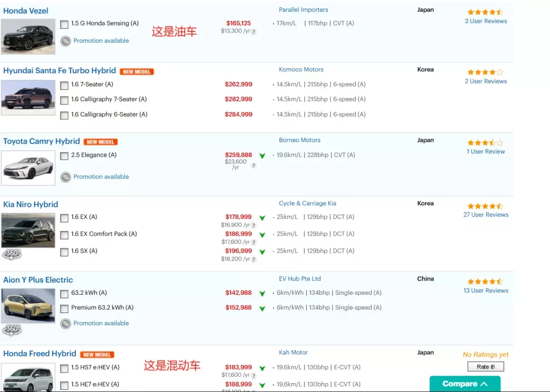This screenshot has height=392, width=550.
Task: Open Toyota Camry Promotion available link
Action: click(101, 177)
